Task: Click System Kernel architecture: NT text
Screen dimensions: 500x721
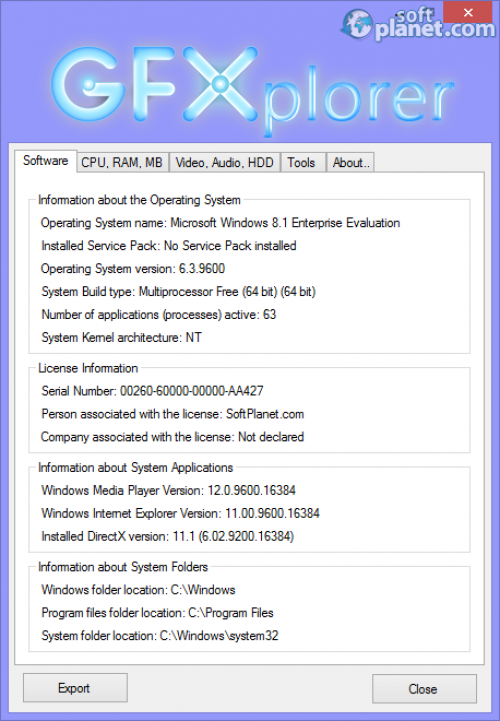Action: [x=121, y=338]
